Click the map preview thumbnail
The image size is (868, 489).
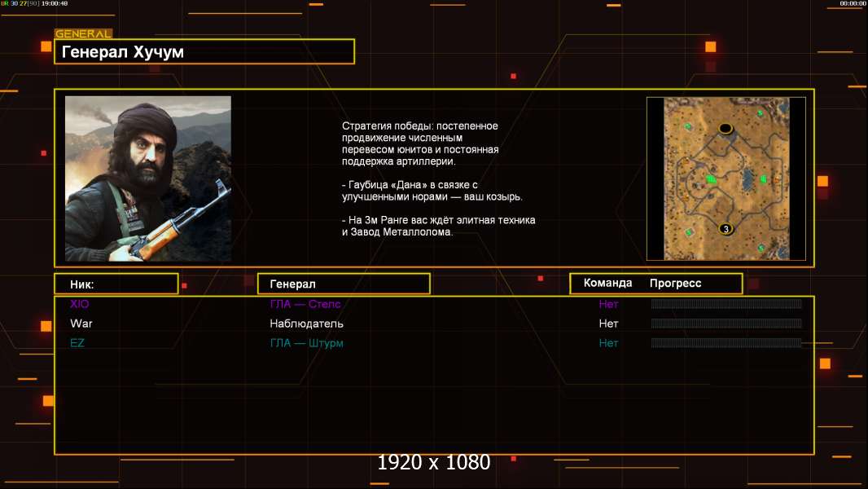[726, 178]
